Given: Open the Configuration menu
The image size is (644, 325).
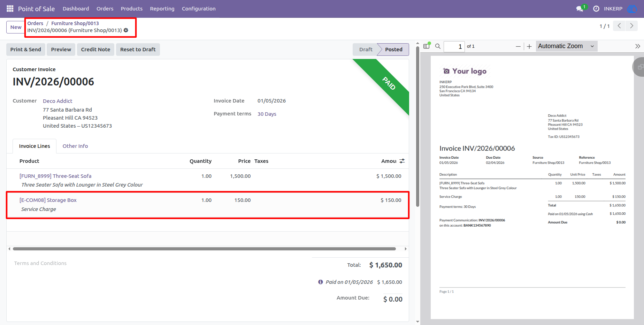Looking at the screenshot, I should (x=199, y=9).
